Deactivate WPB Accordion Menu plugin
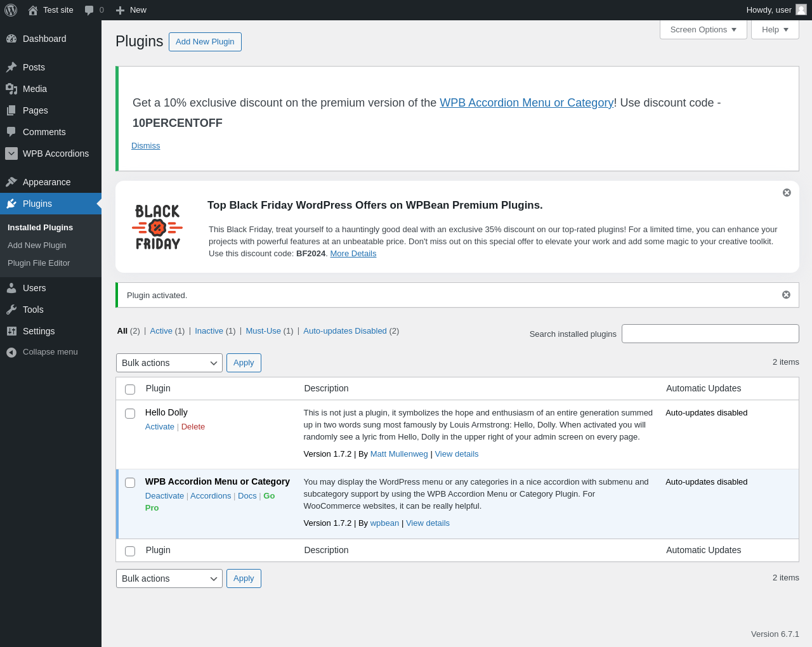This screenshot has width=812, height=647. click(x=164, y=496)
